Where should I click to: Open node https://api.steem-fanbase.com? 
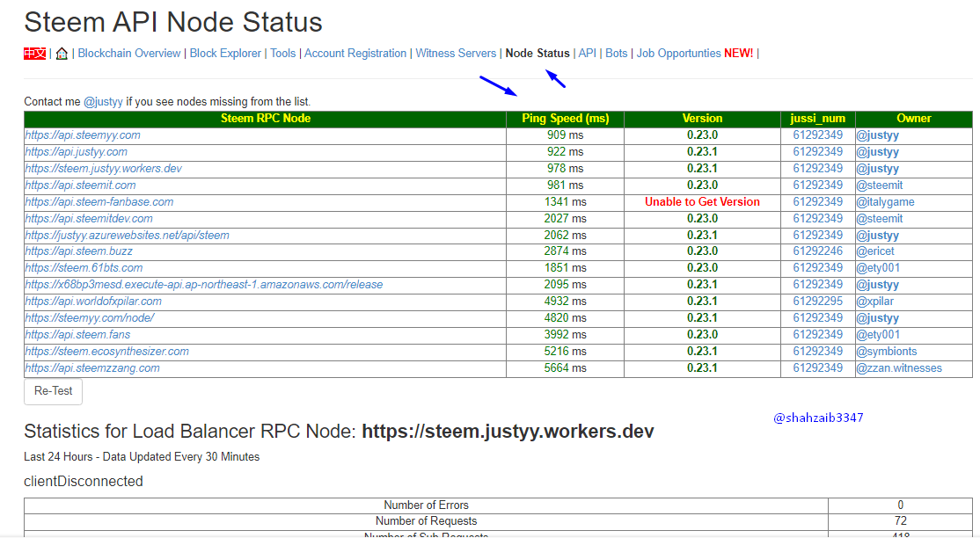[99, 202]
